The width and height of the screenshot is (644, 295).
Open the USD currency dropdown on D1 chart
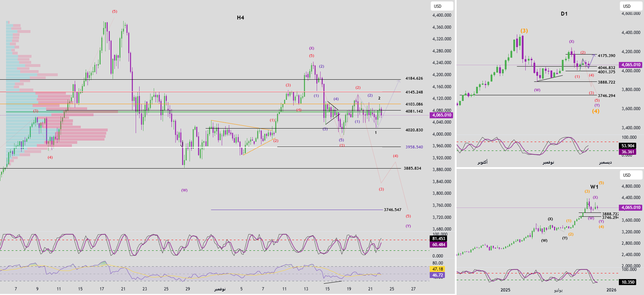pyautogui.click(x=631, y=6)
